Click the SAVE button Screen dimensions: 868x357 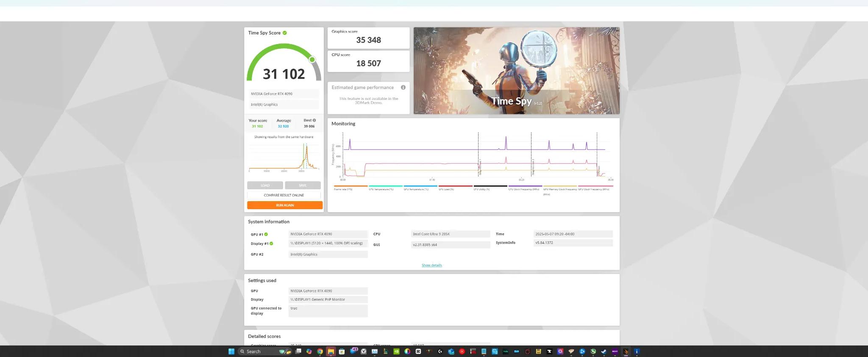(x=303, y=185)
